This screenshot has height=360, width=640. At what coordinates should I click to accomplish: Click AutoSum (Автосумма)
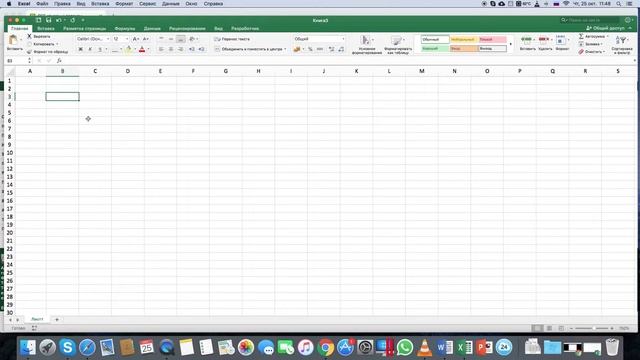point(593,36)
